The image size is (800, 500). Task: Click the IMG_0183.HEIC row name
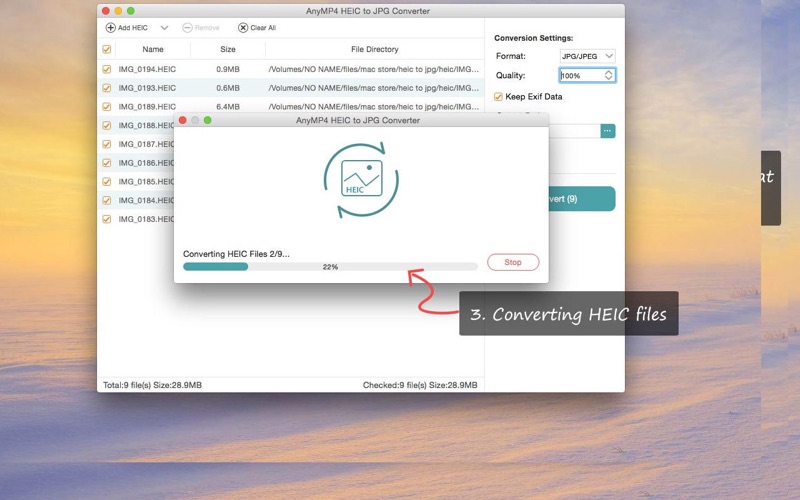[x=146, y=219]
